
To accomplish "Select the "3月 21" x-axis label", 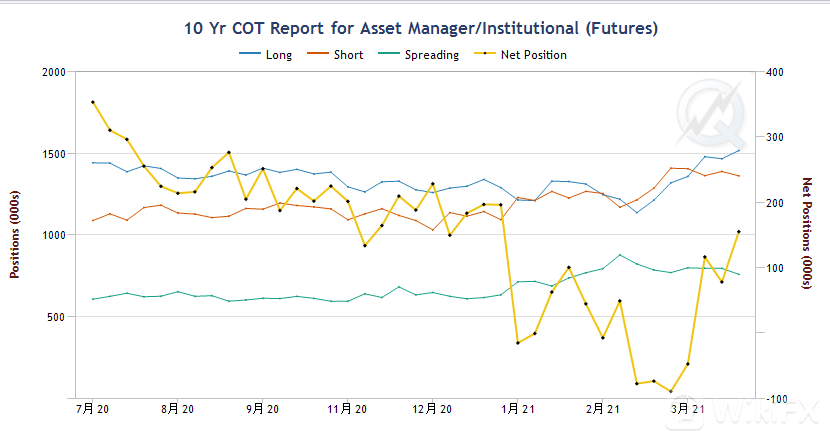I will [688, 409].
